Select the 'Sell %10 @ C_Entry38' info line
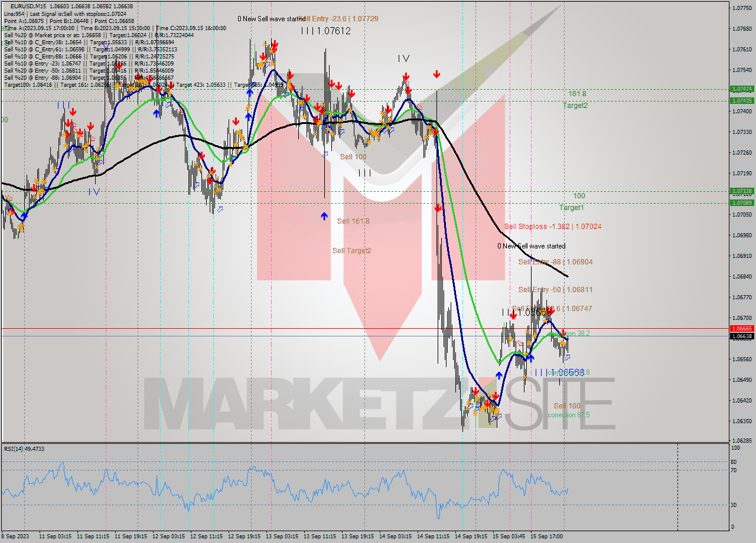756x543 pixels. coord(89,42)
